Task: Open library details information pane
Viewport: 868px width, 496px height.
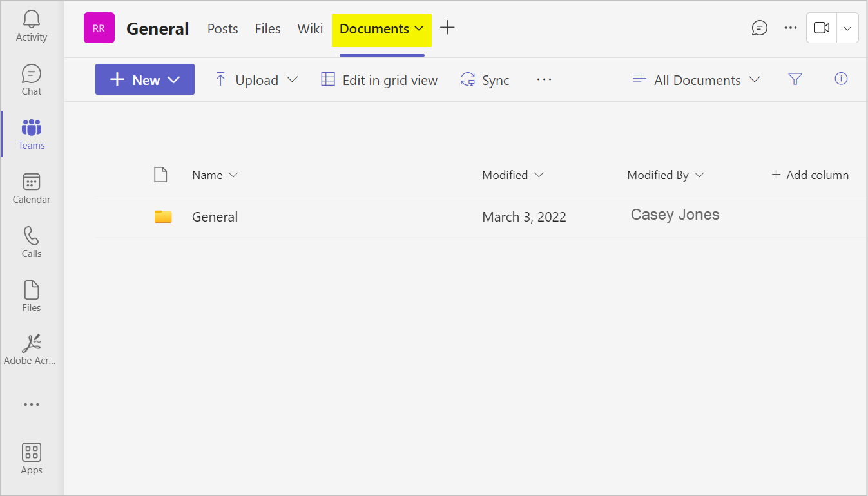Action: click(x=841, y=79)
